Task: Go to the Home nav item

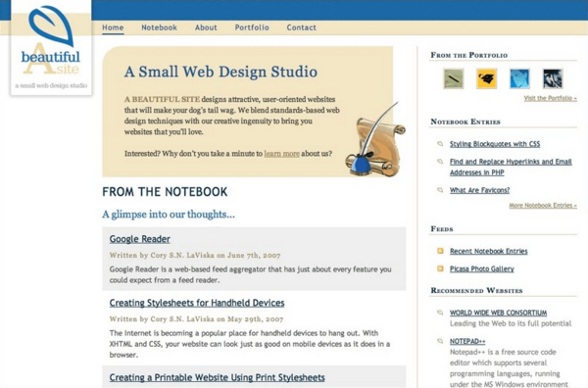Action: point(113,27)
